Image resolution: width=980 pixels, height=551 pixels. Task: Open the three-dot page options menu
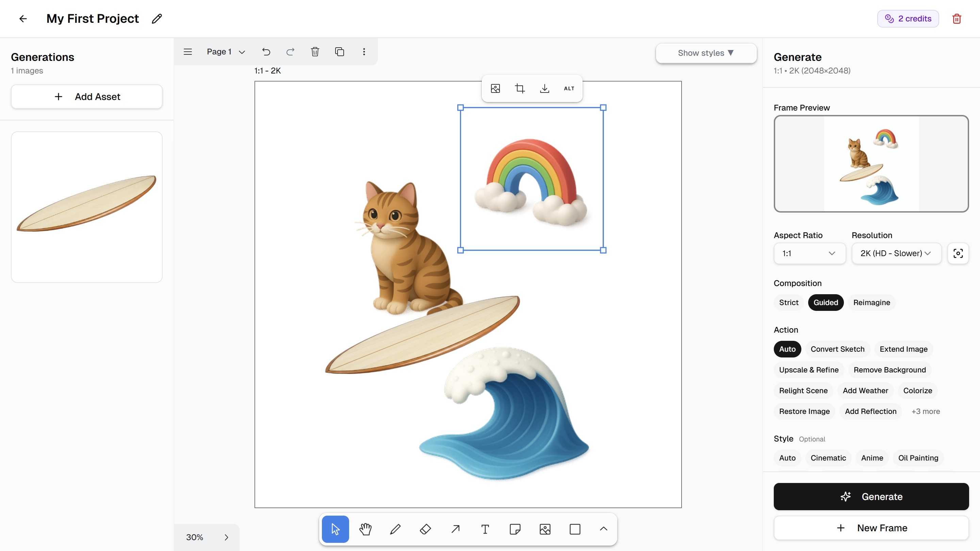click(x=364, y=52)
